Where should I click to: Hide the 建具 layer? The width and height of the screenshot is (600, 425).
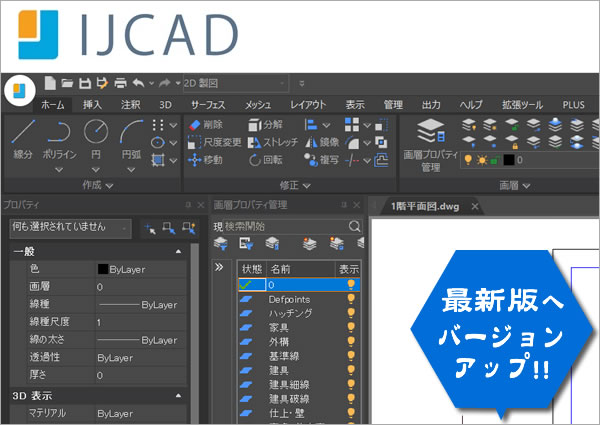tap(351, 370)
